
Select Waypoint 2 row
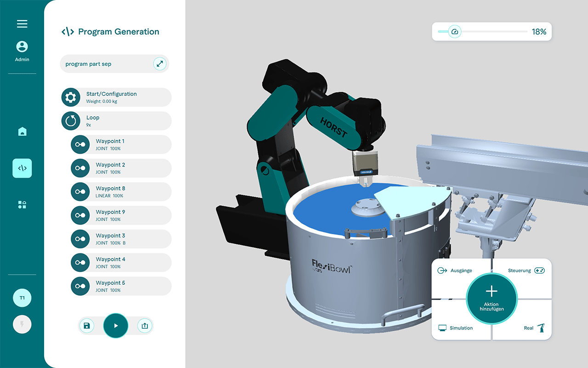pyautogui.click(x=121, y=168)
